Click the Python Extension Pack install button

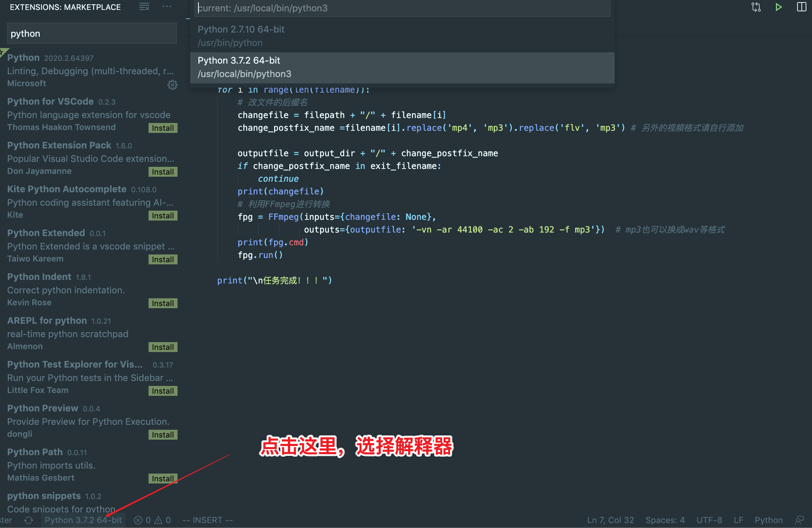click(x=163, y=171)
